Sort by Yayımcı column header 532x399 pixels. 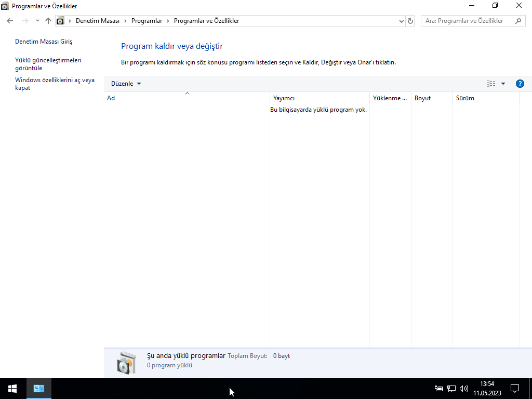pos(320,98)
